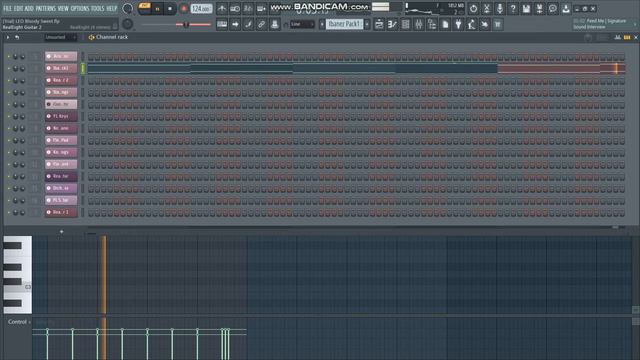The height and width of the screenshot is (360, 640).
Task: Select the Rea. r 2 channel button
Action: (61, 80)
